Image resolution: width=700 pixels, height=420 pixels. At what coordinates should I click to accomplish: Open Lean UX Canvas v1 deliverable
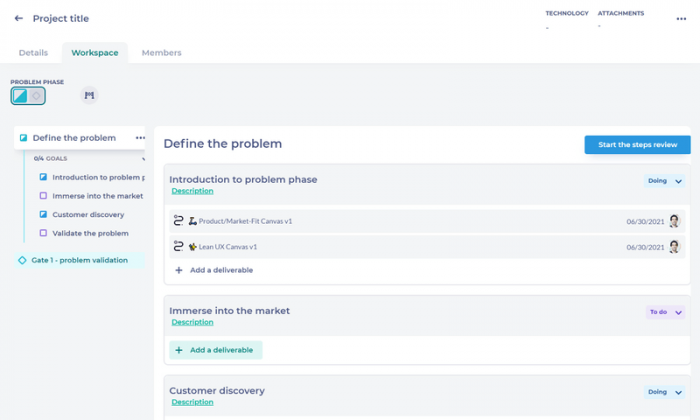228,247
